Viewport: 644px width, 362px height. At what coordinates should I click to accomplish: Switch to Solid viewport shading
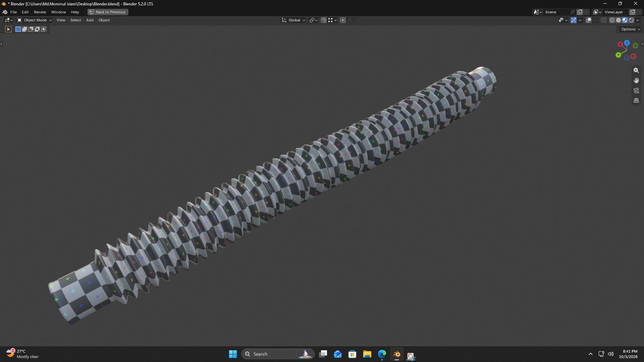tap(619, 20)
